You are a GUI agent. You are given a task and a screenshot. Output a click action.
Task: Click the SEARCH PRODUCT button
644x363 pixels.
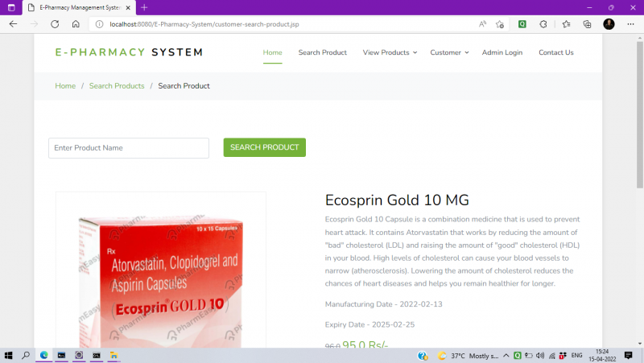(265, 147)
